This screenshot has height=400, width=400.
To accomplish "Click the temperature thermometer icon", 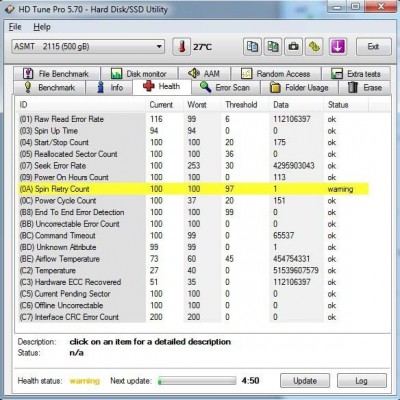I will pyautogui.click(x=182, y=47).
